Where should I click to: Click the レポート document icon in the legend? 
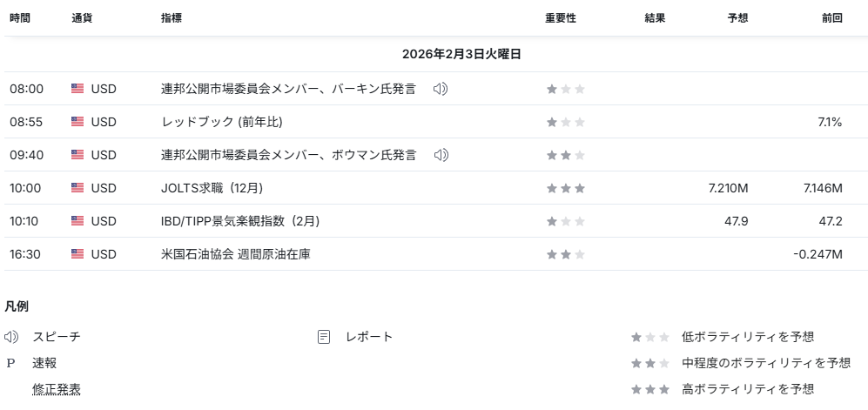point(324,337)
